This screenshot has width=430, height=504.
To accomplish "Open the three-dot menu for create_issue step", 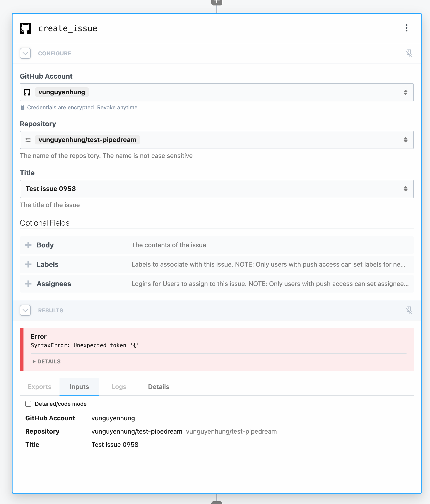I will 406,28.
